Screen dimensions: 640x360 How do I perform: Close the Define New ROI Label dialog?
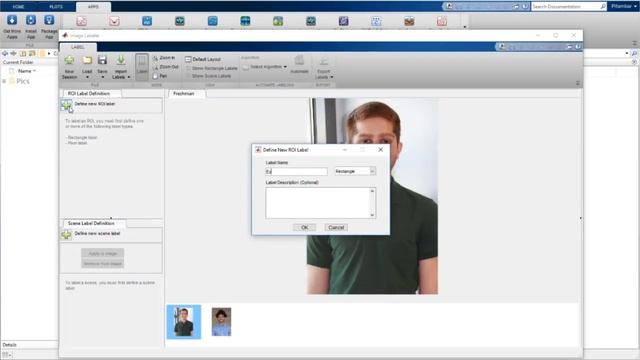380,150
